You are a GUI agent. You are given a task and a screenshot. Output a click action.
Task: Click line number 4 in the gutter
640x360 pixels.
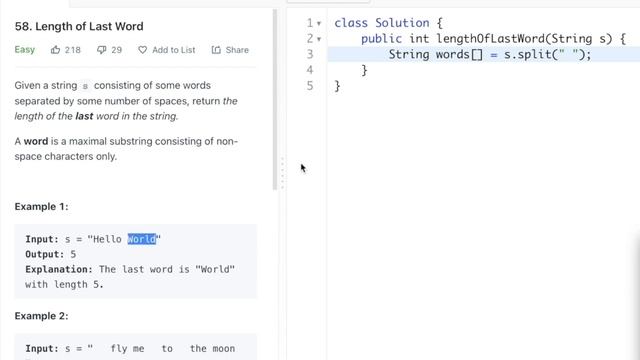[x=310, y=70]
